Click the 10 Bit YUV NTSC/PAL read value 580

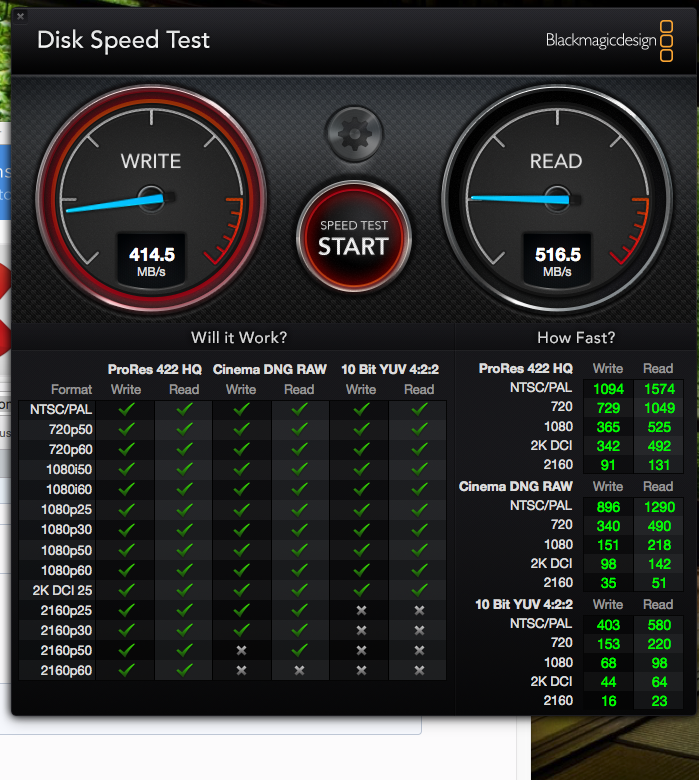tap(659, 625)
